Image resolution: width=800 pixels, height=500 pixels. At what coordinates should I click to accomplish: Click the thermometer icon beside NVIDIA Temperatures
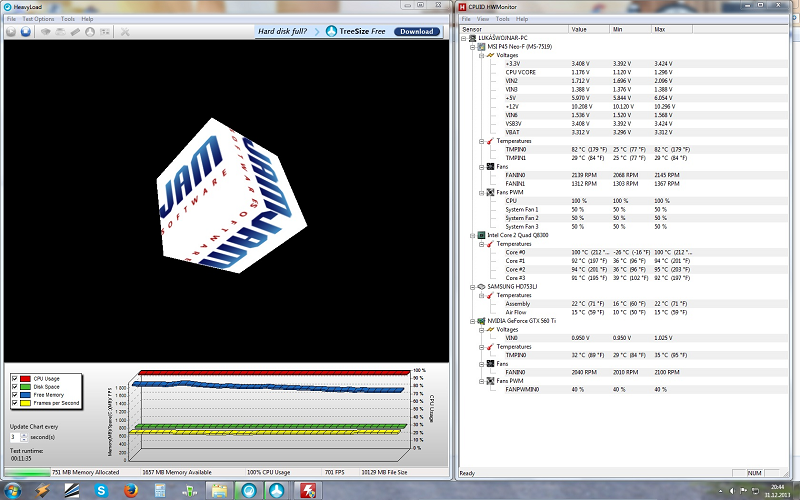click(490, 346)
